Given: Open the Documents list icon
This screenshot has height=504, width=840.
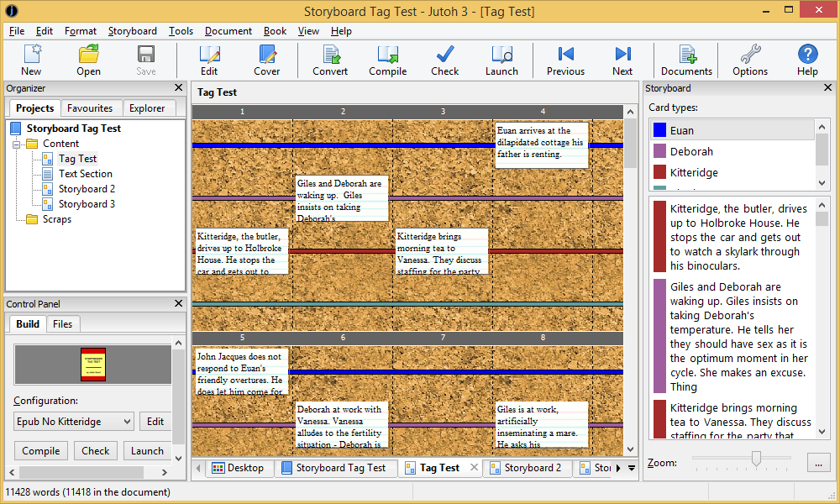Looking at the screenshot, I should (x=686, y=59).
